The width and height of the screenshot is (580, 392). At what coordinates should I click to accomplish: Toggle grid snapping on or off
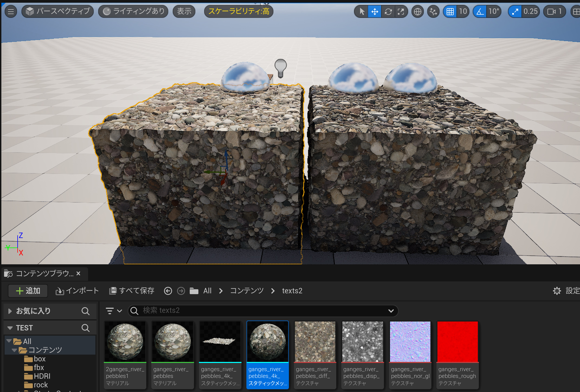pyautogui.click(x=450, y=12)
